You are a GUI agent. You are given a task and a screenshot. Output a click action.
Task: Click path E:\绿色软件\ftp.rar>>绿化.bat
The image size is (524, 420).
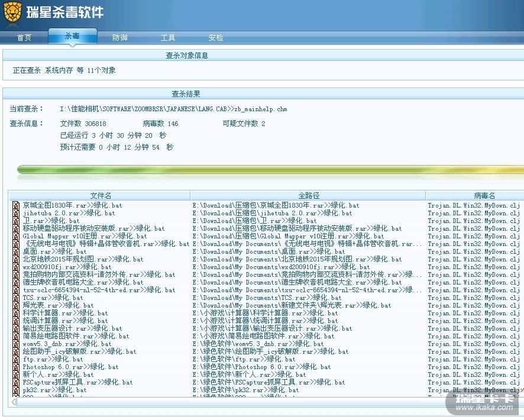pos(244,359)
